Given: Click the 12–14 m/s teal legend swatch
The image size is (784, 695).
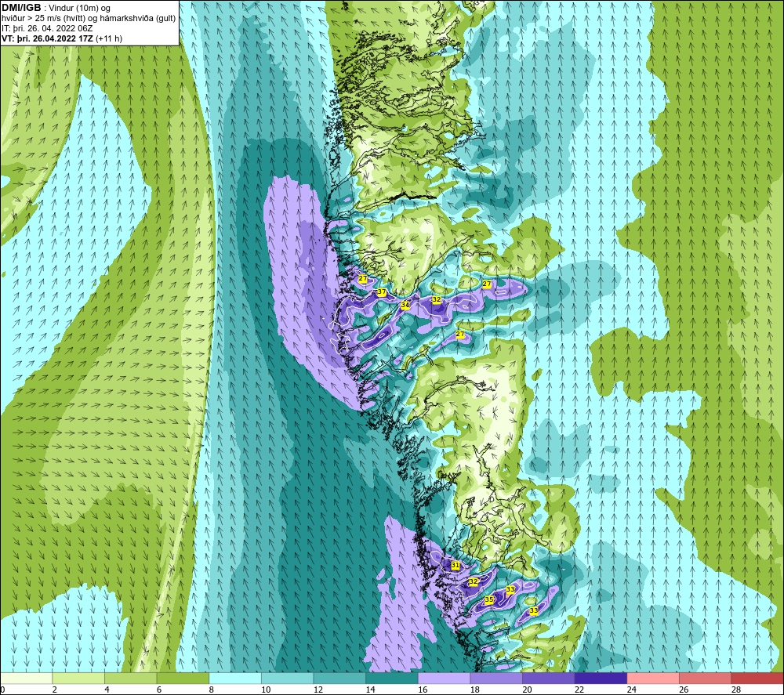Looking at the screenshot, I should [x=339, y=679].
